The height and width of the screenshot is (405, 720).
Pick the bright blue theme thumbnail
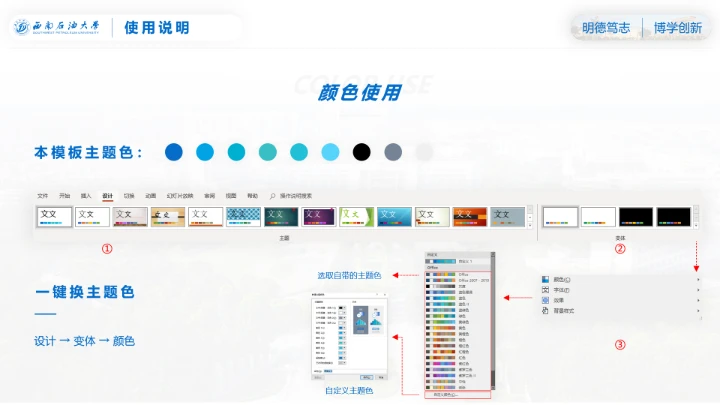[x=394, y=217]
